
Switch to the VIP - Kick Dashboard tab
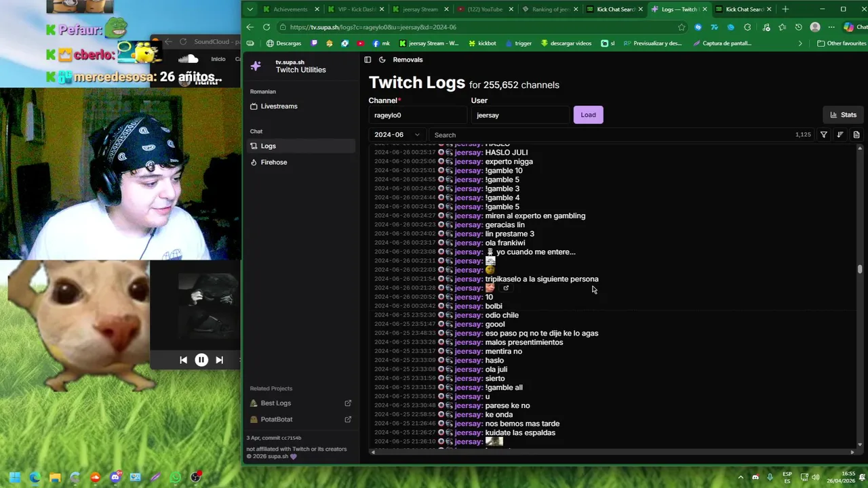(x=356, y=9)
